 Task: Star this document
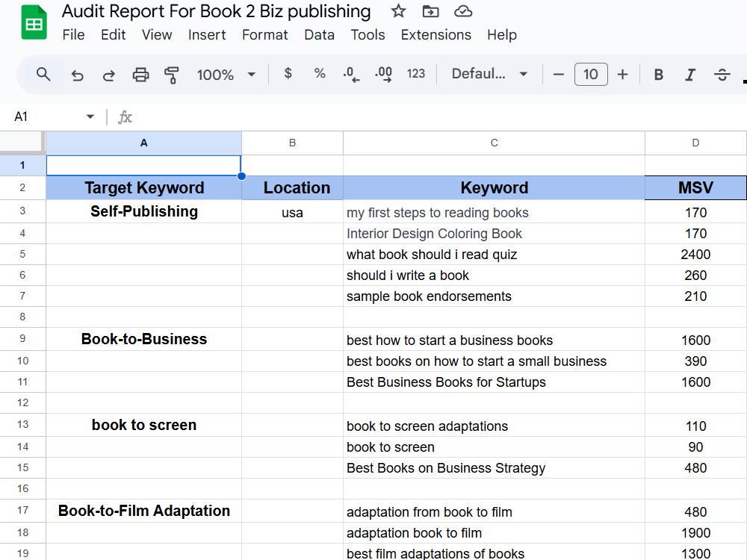(398, 11)
